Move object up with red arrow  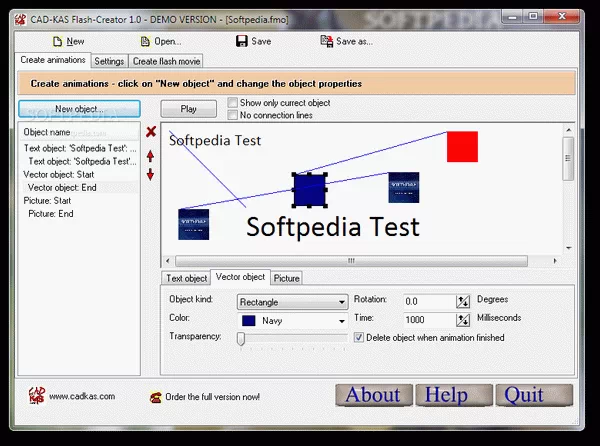[x=151, y=156]
